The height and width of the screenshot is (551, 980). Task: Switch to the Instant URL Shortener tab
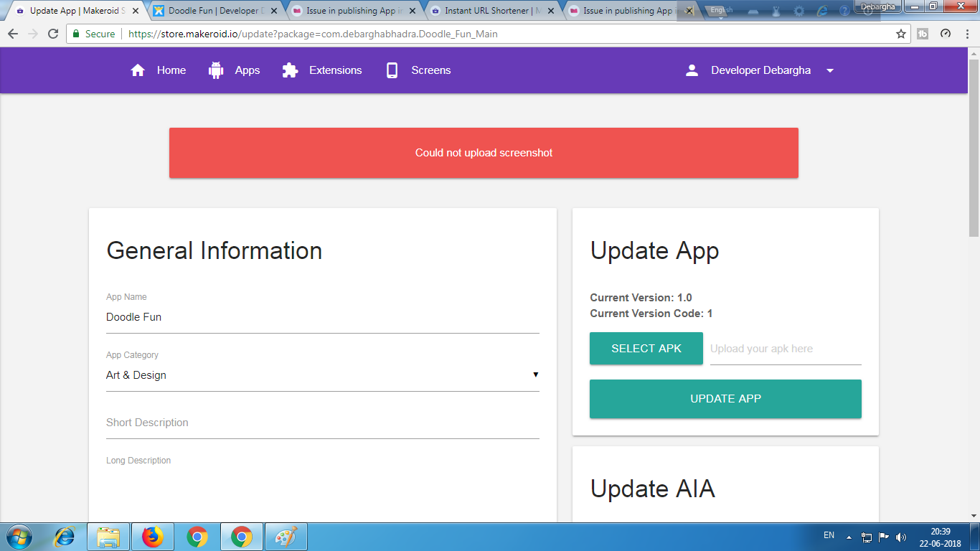491,11
